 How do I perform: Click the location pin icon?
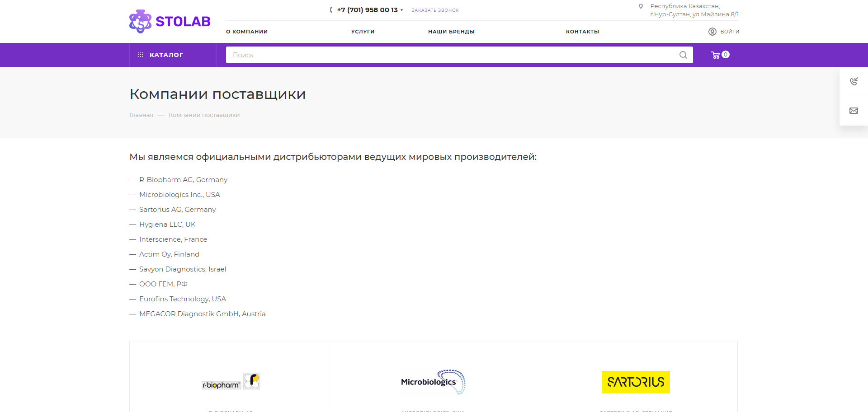pos(641,6)
